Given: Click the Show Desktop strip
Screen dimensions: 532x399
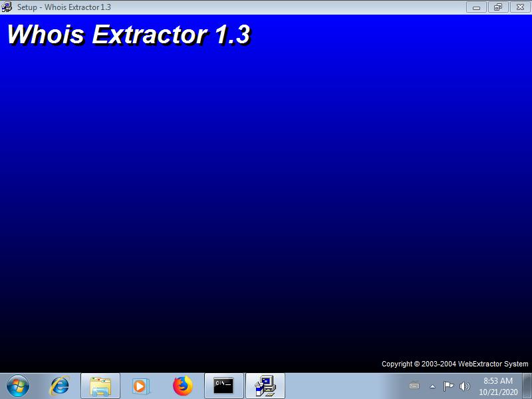Looking at the screenshot, I should pos(527,386).
